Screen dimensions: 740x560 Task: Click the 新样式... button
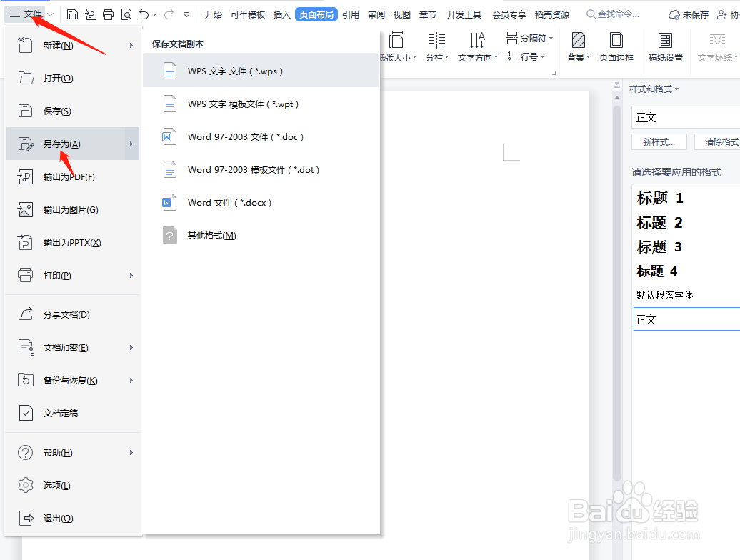pyautogui.click(x=659, y=142)
